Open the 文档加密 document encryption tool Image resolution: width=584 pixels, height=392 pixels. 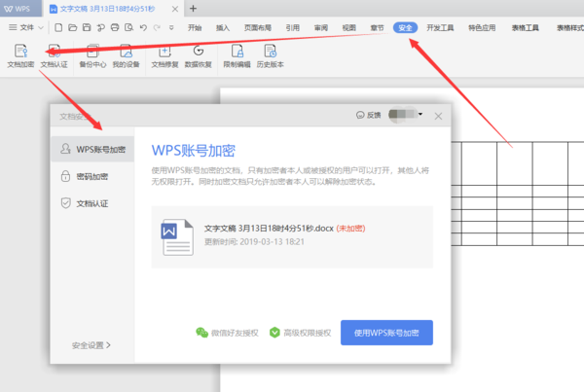[20, 55]
